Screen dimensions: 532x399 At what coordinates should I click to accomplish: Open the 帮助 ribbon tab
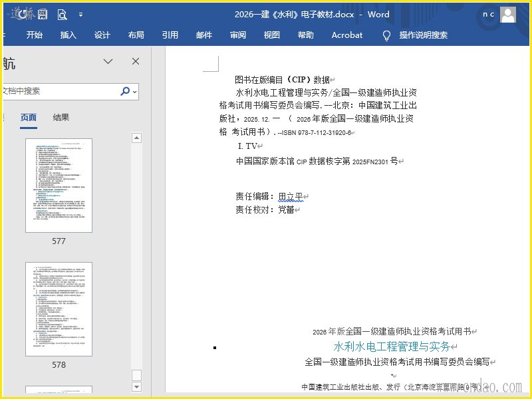(306, 35)
